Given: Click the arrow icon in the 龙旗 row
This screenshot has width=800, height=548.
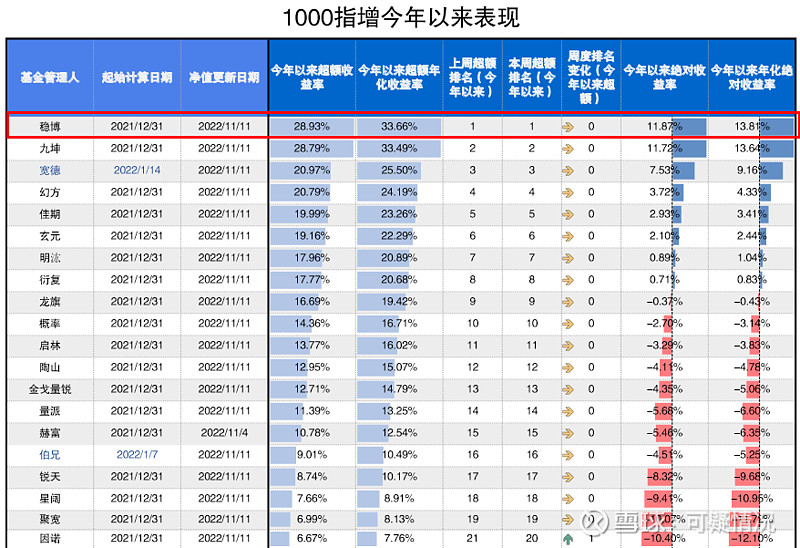Looking at the screenshot, I should click(x=568, y=302).
